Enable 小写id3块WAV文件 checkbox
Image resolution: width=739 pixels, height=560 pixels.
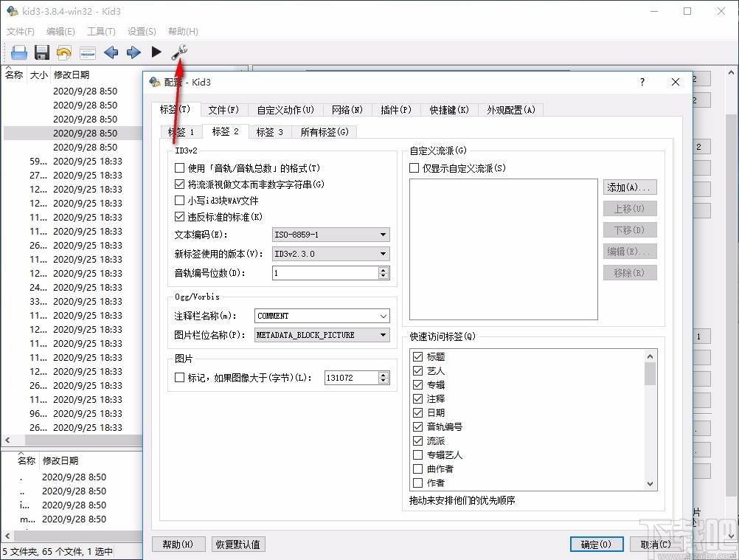coord(179,201)
